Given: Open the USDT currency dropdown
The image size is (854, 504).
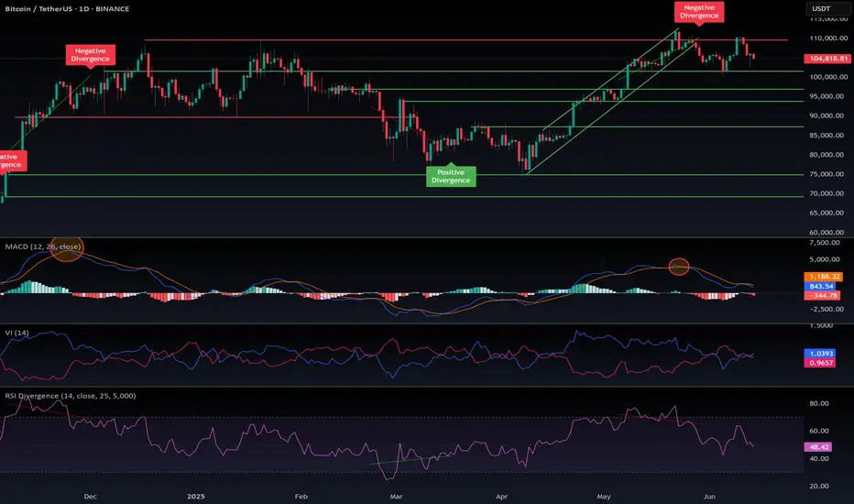Looking at the screenshot, I should tap(827, 8).
